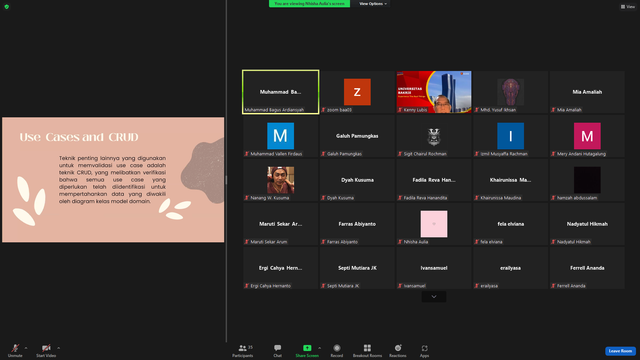Unmute the microphone

click(15, 351)
